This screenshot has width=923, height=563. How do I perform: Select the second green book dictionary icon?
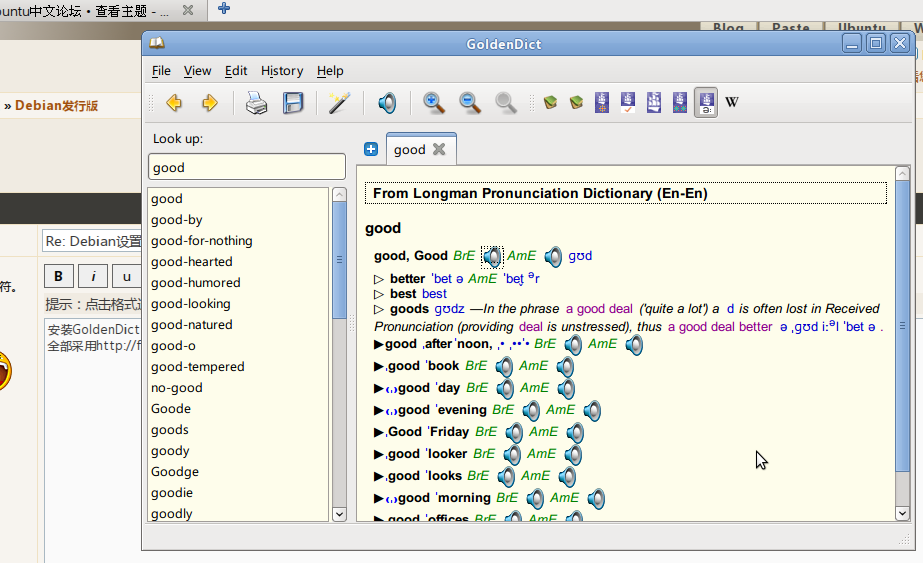tap(576, 102)
